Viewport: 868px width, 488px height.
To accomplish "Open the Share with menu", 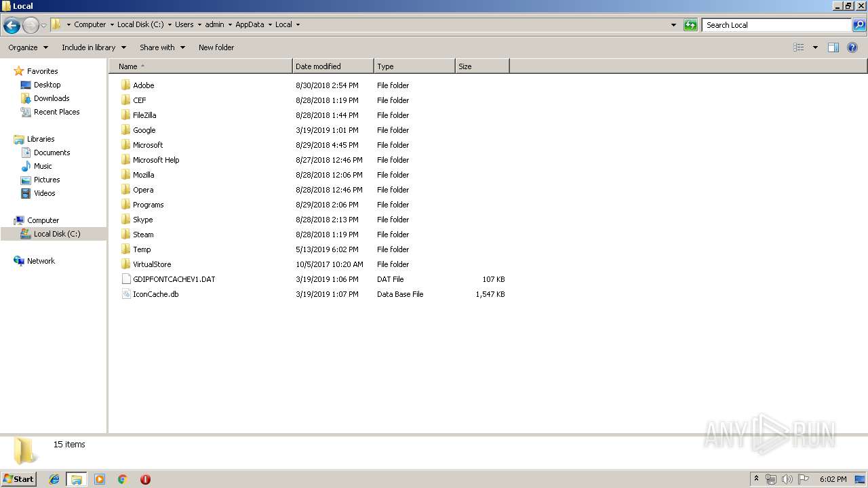I will click(x=162, y=47).
